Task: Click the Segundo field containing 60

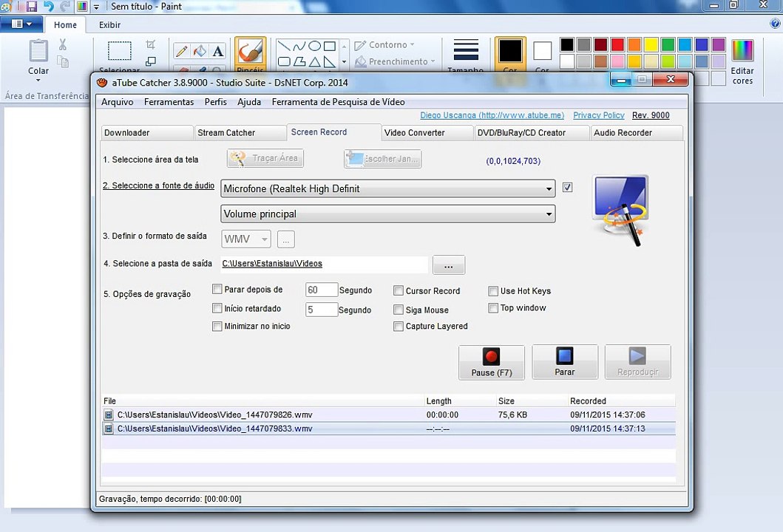Action: (322, 290)
